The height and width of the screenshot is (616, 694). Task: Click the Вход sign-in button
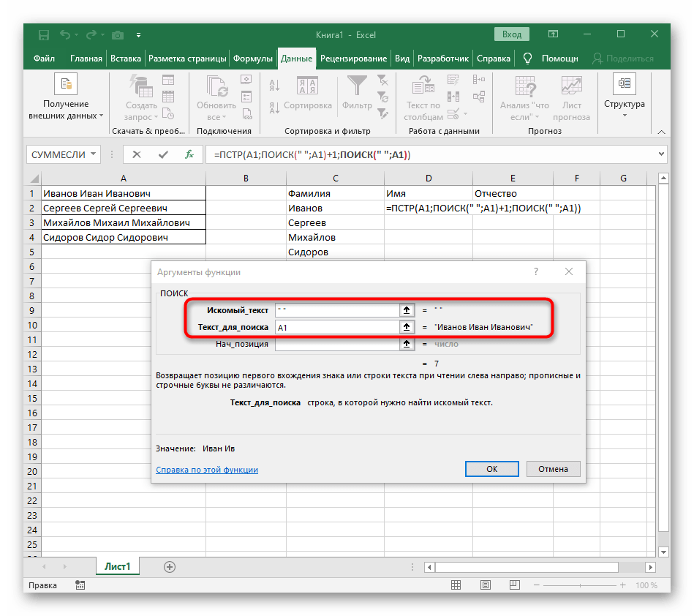click(x=512, y=34)
